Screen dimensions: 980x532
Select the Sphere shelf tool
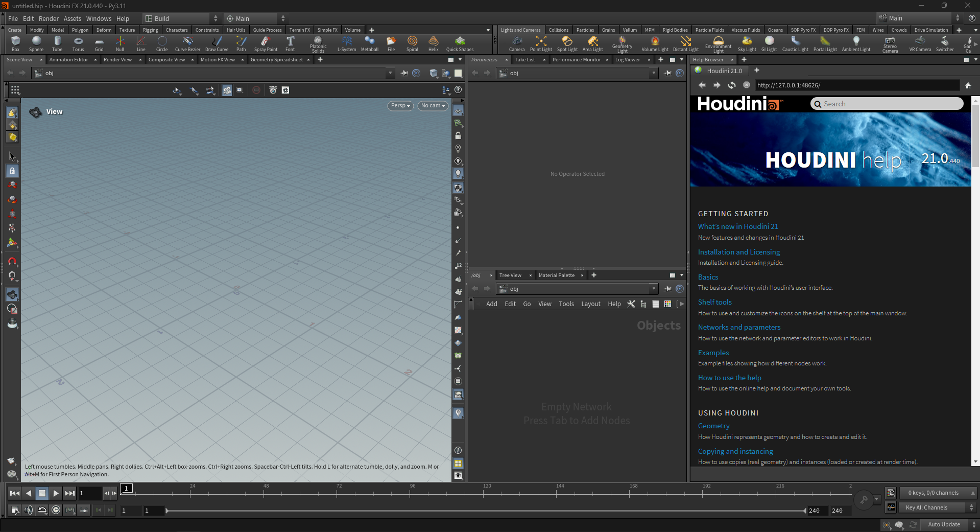click(x=36, y=43)
